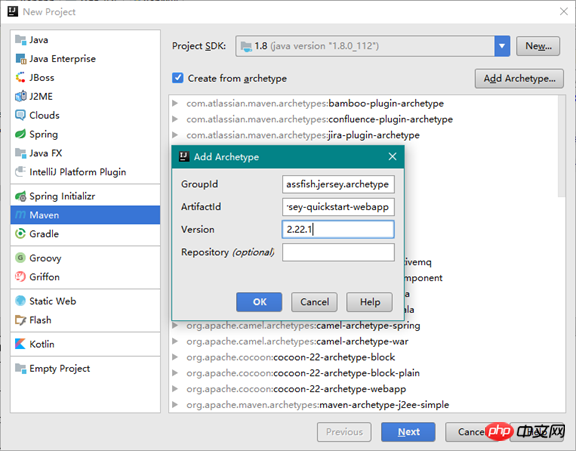Click the Java project type icon
576x451 pixels.
[x=20, y=40]
